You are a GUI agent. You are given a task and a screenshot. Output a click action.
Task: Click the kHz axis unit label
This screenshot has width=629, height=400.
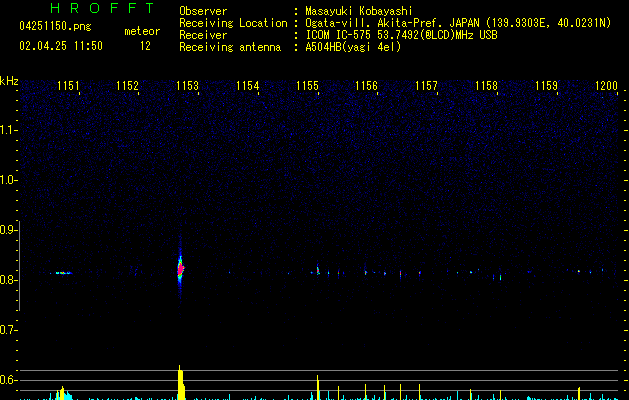[9, 81]
